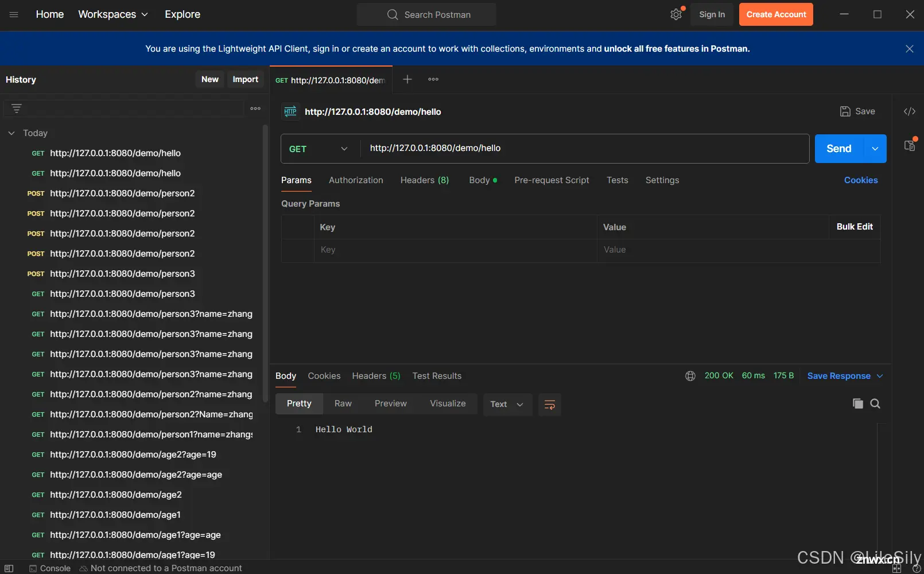Click Not connected to a Postman account
This screenshot has width=924, height=574.
[x=161, y=568]
